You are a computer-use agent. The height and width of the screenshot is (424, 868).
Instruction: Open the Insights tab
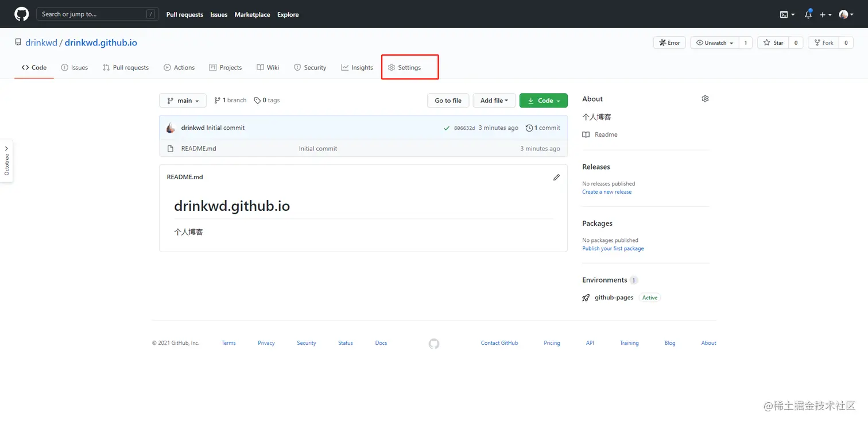[x=357, y=67]
